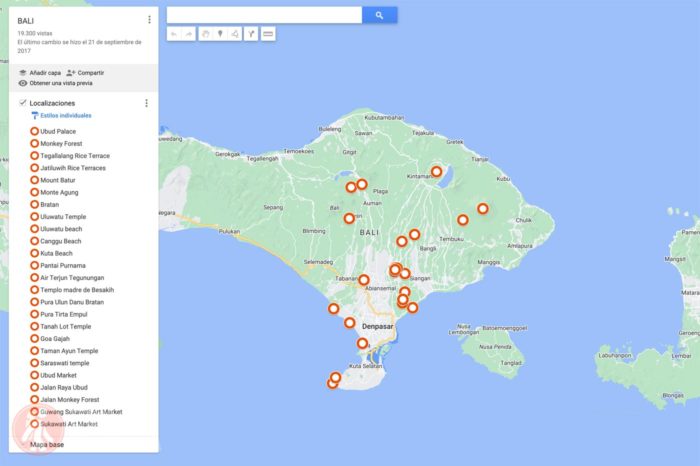Click the redo arrow toolbar icon
700x466 pixels.
pos(189,34)
